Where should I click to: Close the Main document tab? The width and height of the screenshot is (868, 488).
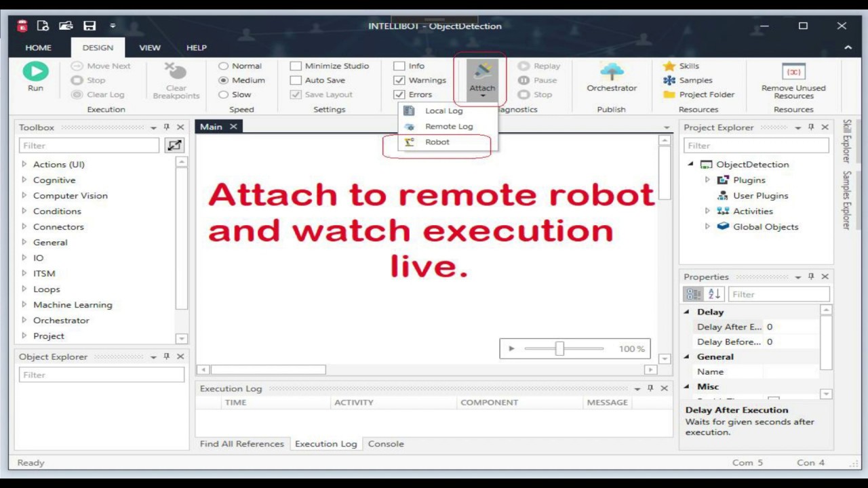[x=233, y=127]
